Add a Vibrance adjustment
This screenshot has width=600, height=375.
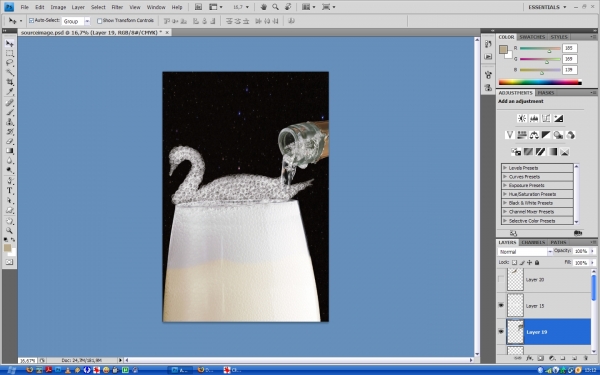(x=509, y=135)
